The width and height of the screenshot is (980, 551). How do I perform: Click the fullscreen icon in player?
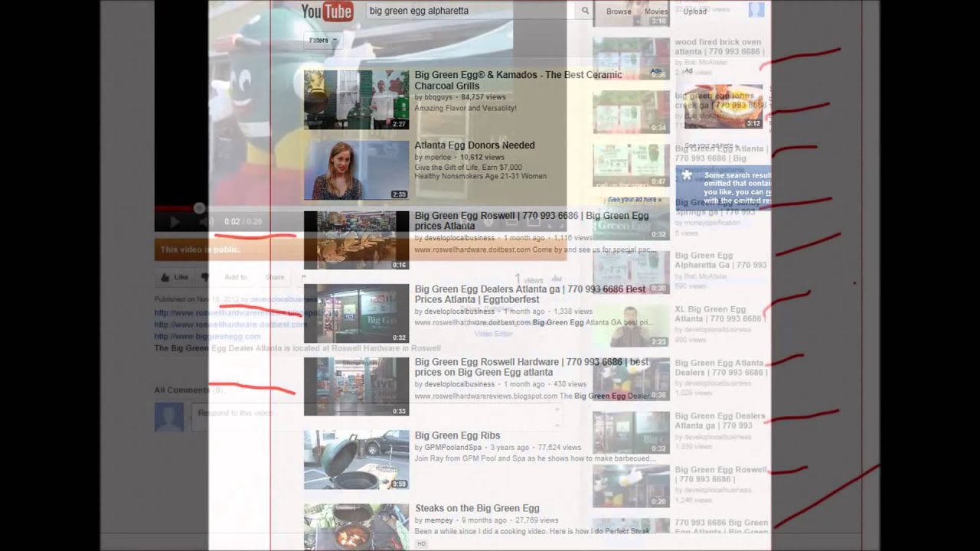tap(557, 223)
